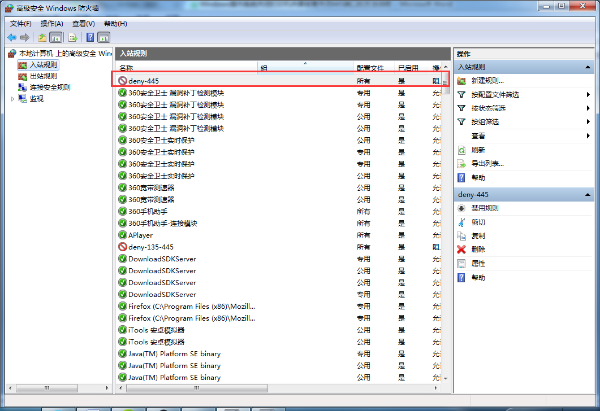Click the blue Help toolbar icon
Viewport: 600px width, 411px height.
pos(90,38)
